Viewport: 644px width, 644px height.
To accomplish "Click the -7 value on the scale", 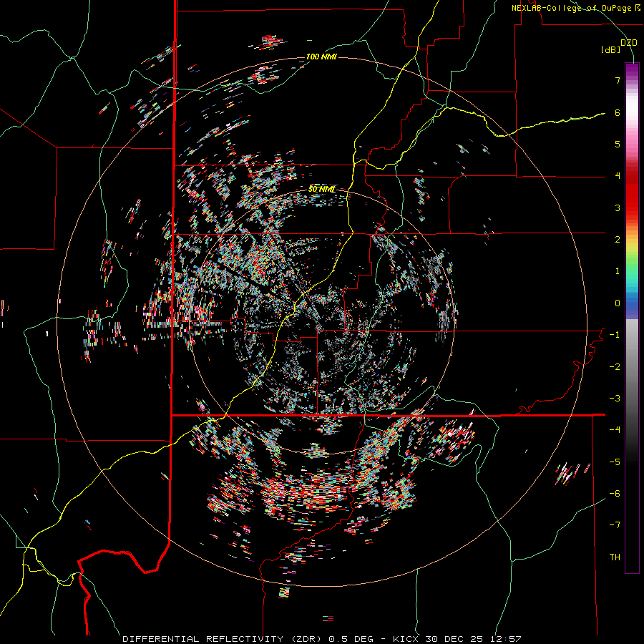I will [615, 525].
